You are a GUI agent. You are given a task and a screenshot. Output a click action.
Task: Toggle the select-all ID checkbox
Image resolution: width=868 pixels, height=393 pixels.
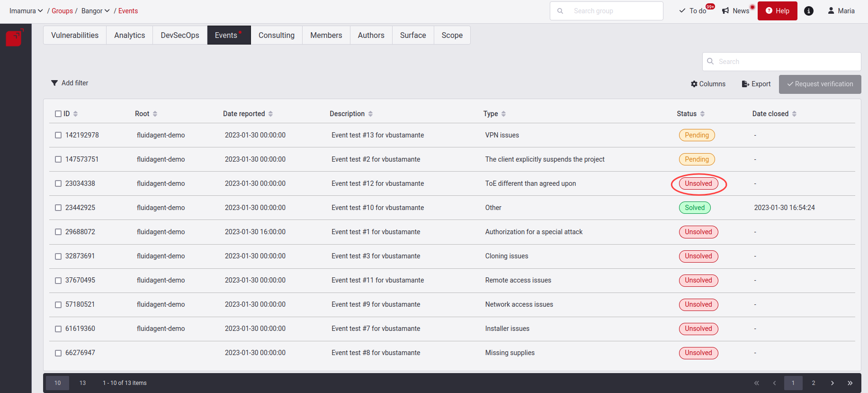coord(58,114)
